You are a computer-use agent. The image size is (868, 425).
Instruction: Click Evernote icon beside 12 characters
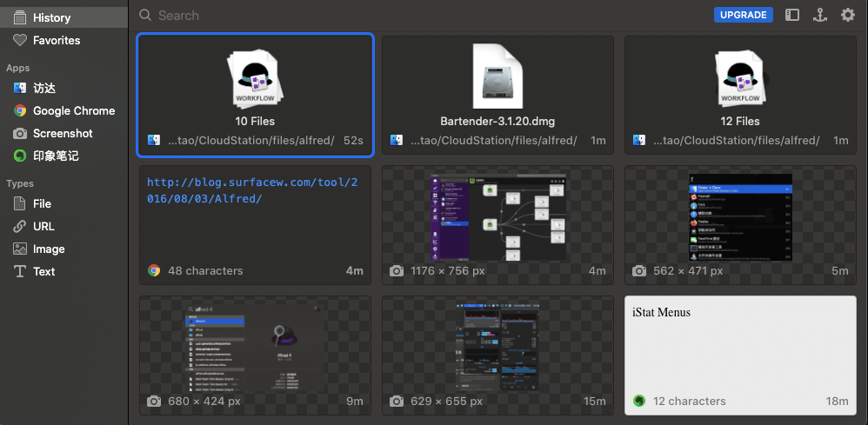tap(639, 401)
